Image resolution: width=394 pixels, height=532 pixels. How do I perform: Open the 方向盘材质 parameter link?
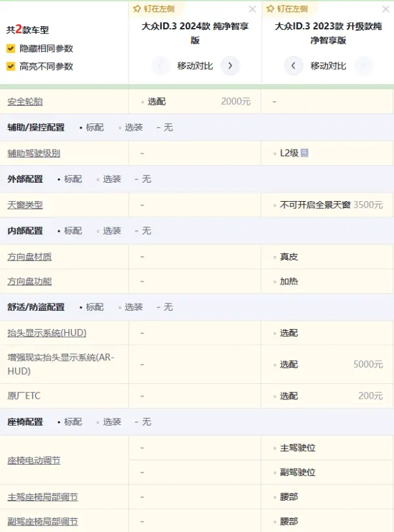(x=29, y=257)
